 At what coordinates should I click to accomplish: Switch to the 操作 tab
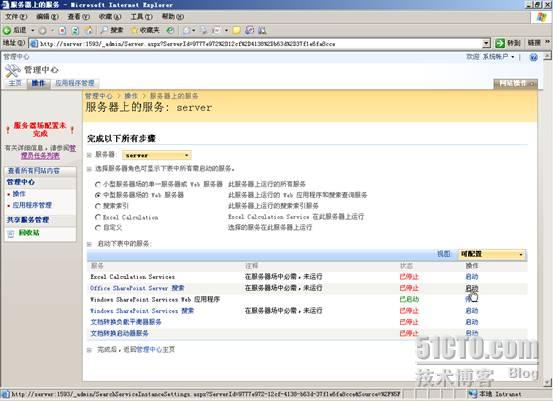coord(38,83)
